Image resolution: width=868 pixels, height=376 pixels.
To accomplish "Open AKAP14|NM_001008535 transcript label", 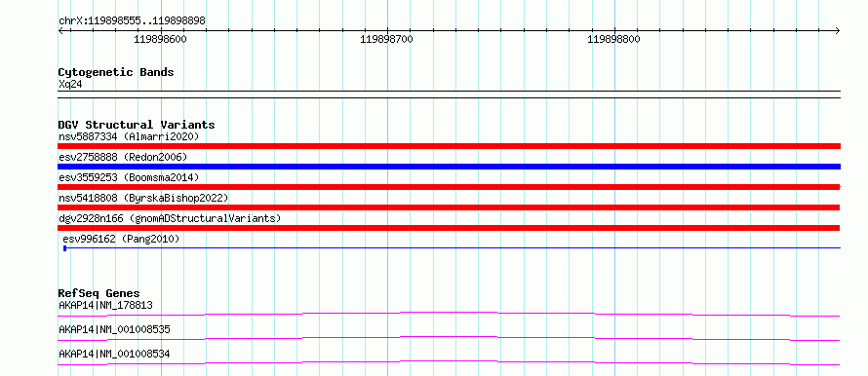I will 114,329.
